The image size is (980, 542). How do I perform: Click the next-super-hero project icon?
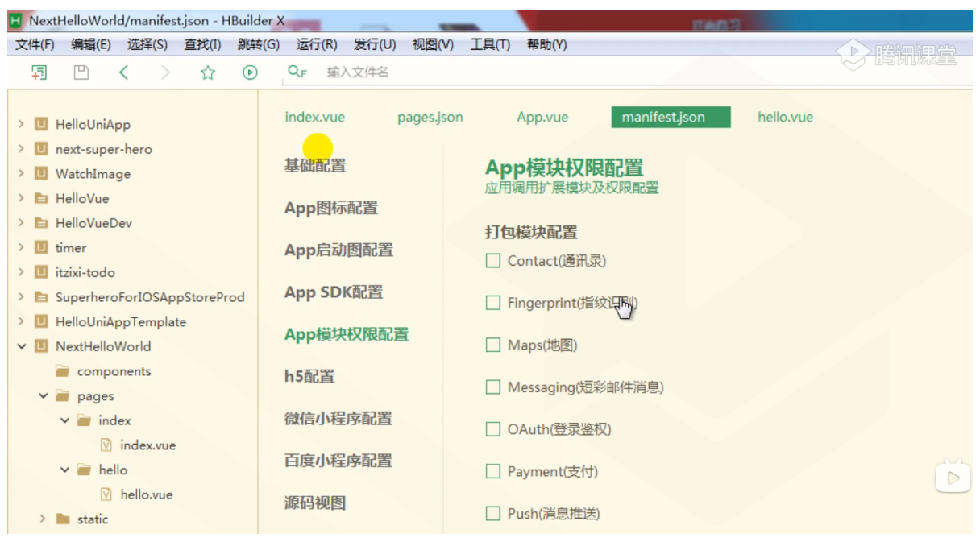[41, 149]
